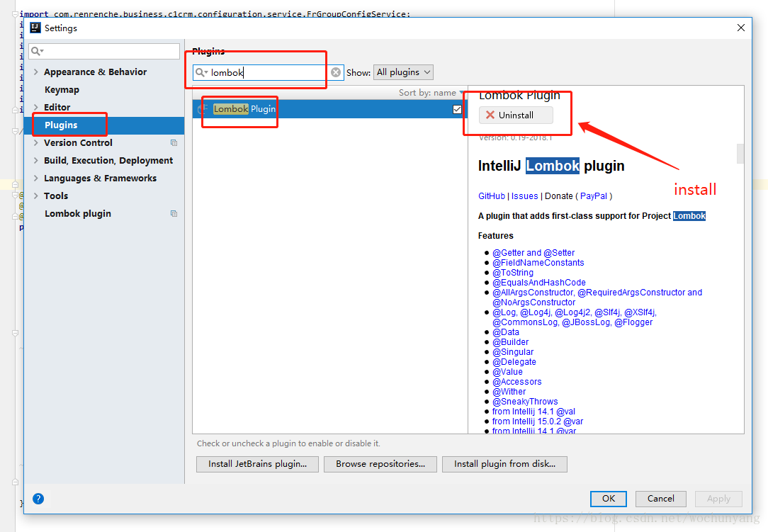Open the Show All plugins dropdown

click(x=403, y=72)
